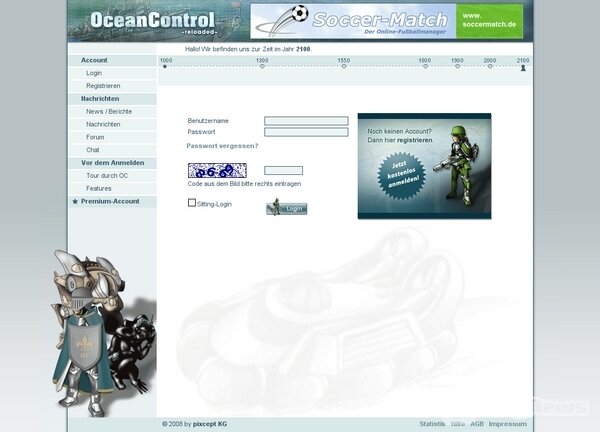Click the Vor dem Anmelden header

click(x=112, y=163)
